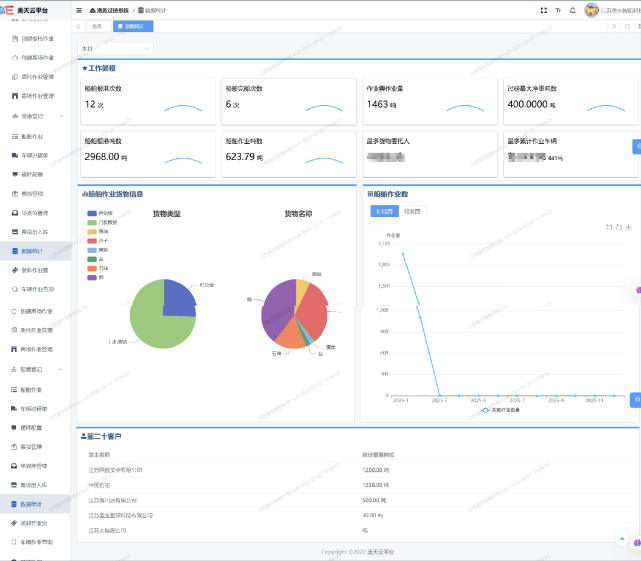Toggle the blue series in the pie legend
641x561 pixels.
click(93, 213)
